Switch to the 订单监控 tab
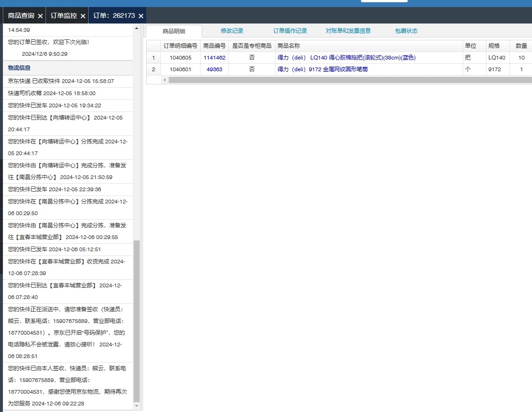 63,15
